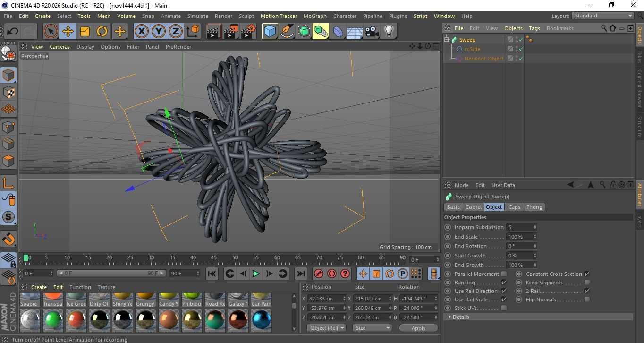Toggle the Constant Cross Section checkbox

point(587,274)
